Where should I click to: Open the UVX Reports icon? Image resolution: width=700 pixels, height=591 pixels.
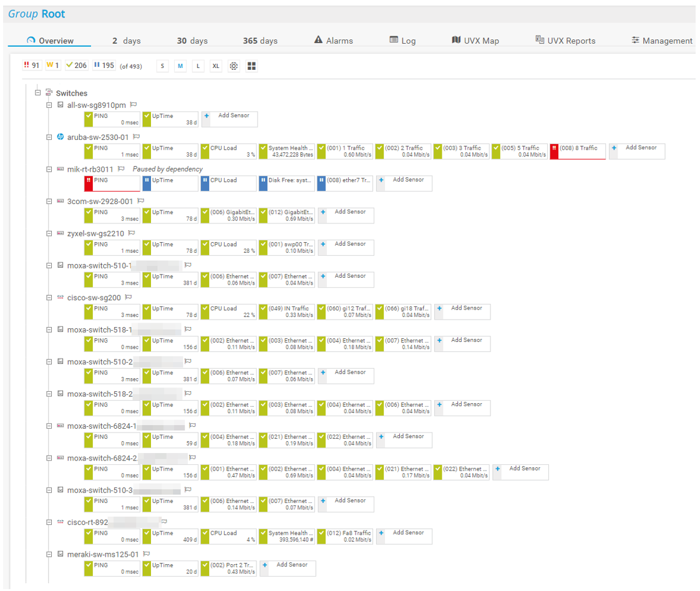coord(539,39)
